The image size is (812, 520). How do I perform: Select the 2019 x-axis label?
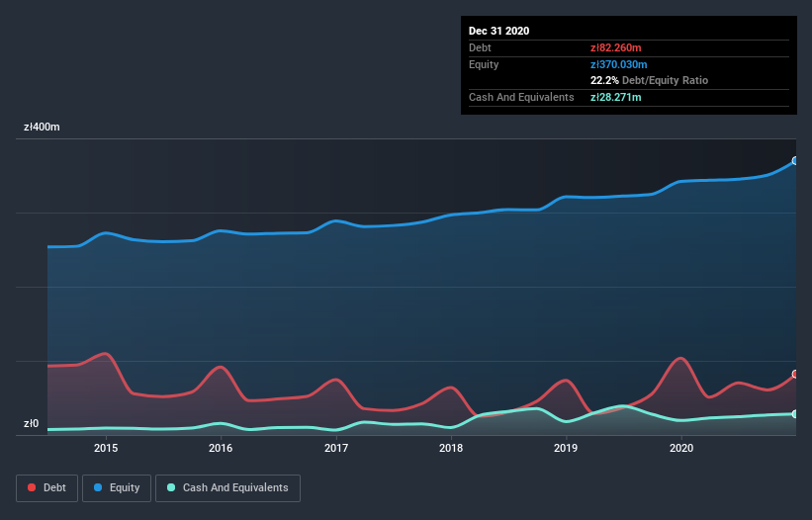point(566,448)
